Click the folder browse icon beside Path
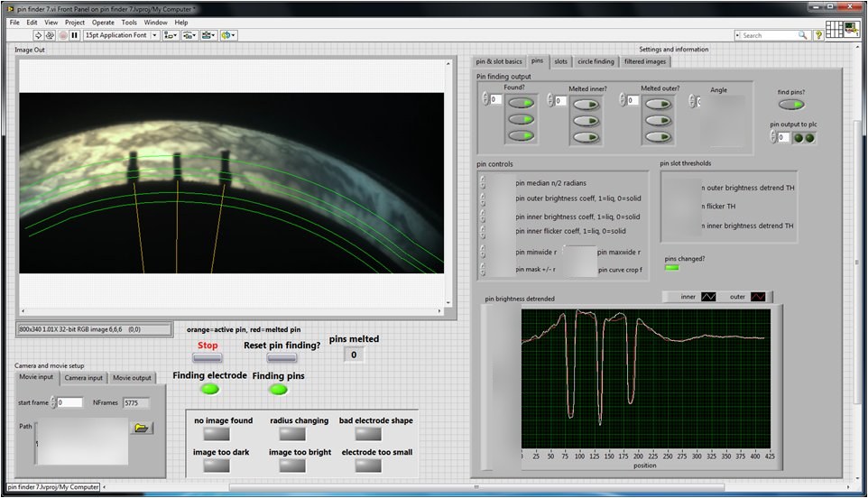 (141, 428)
